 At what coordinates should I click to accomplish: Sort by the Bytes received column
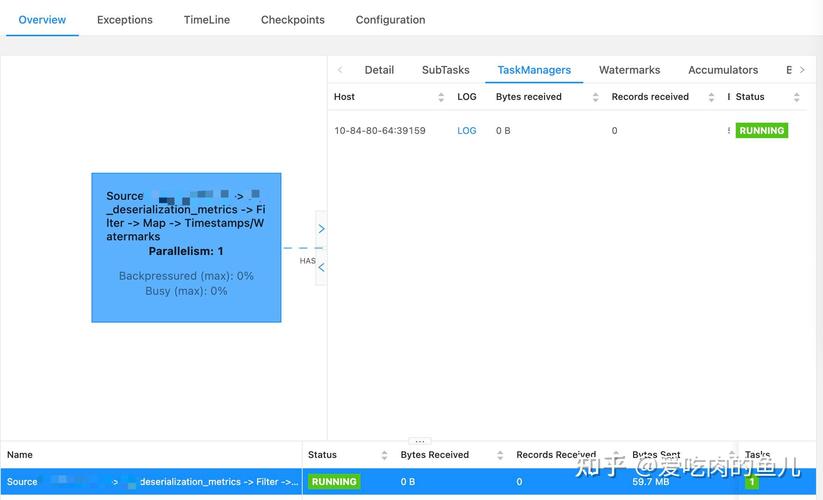point(595,97)
